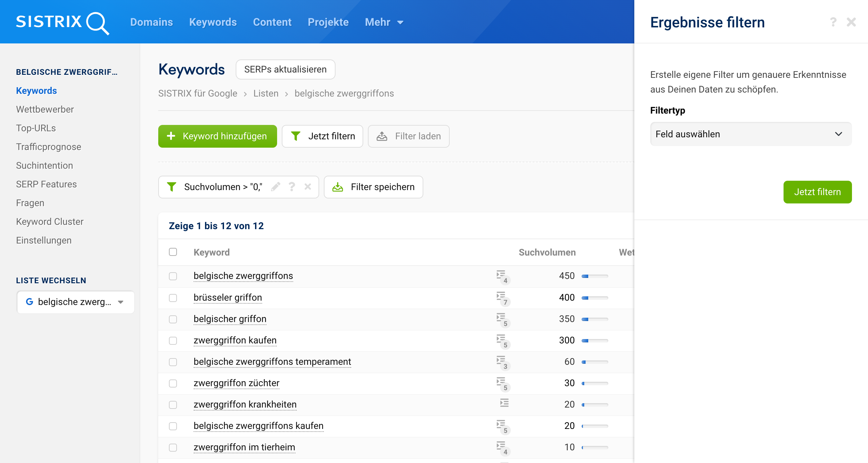Open the belgische zwerg... list switcher dropdown

[75, 302]
